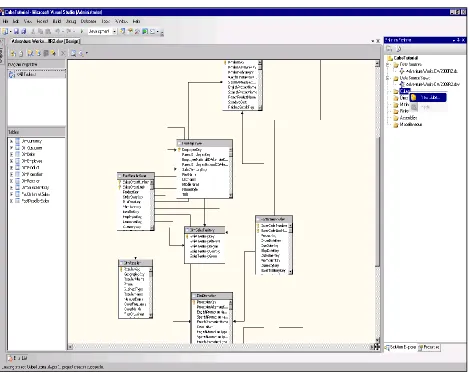Click the Zoom icon in designer toolbar

81,53
